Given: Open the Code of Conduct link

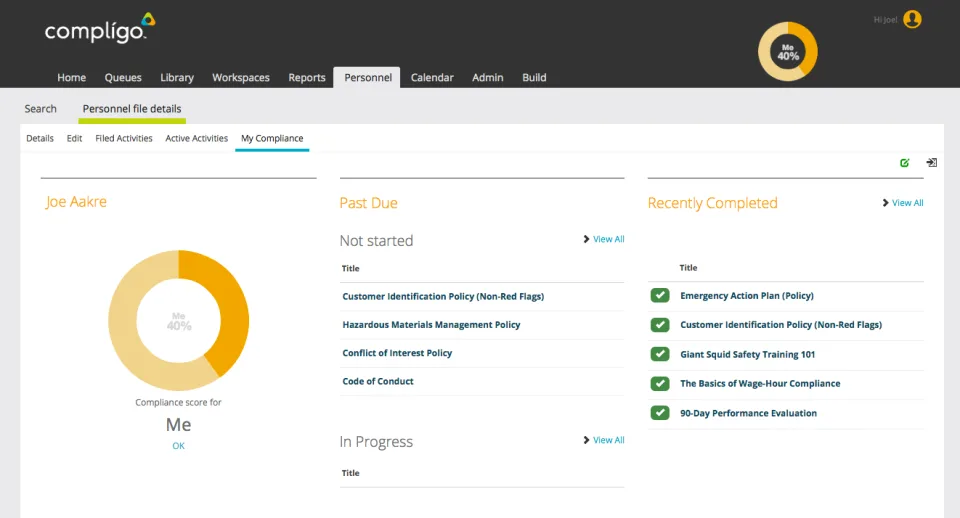Looking at the screenshot, I should click(378, 381).
